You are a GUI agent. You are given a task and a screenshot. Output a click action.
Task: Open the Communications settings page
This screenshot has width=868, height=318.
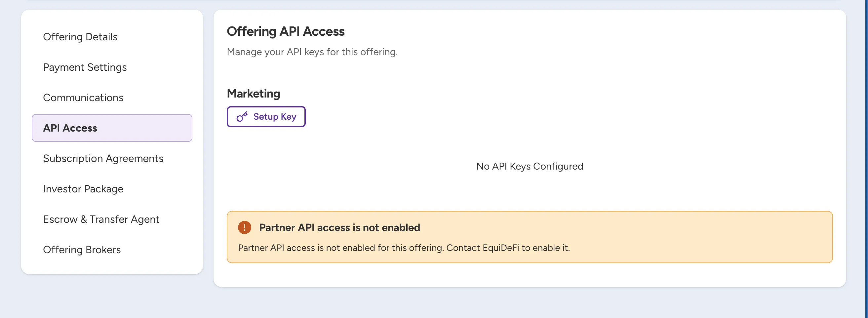click(83, 98)
